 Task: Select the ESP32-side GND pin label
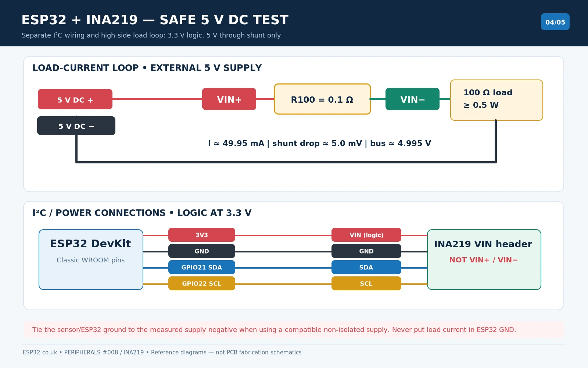point(202,251)
